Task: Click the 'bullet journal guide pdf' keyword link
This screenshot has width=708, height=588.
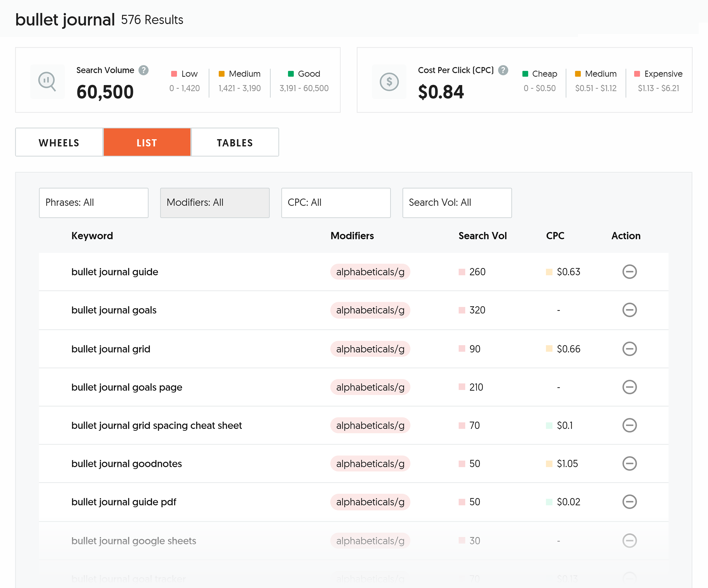Action: [123, 502]
